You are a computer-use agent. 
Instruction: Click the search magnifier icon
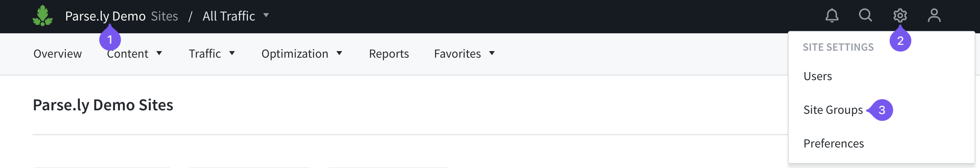click(x=865, y=15)
